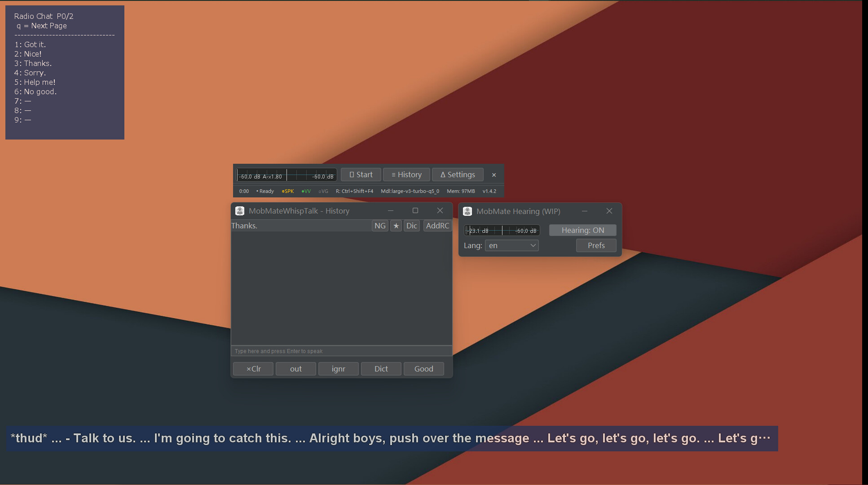Screen dimensions: 868x485
Task: Star the 'Thanks.' history entry
Action: click(396, 226)
